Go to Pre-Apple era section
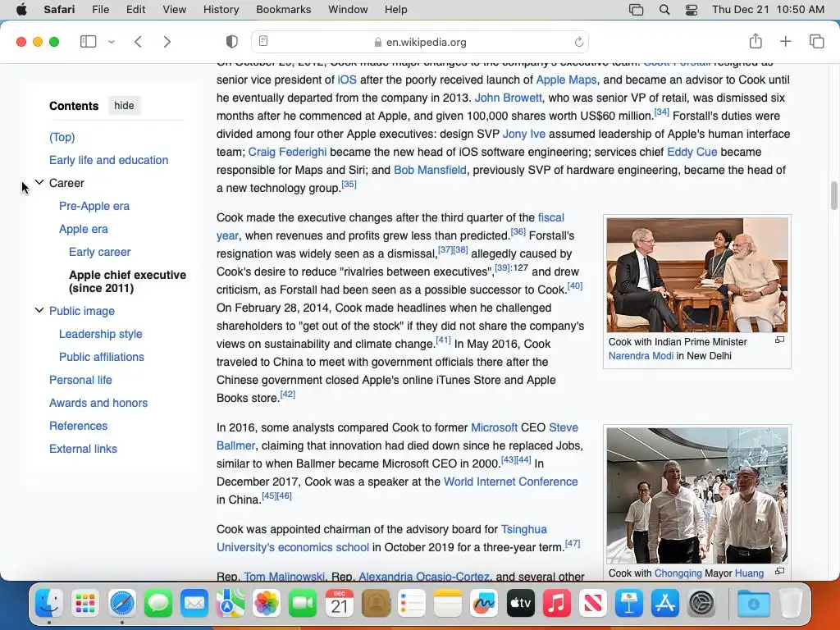 (x=94, y=206)
